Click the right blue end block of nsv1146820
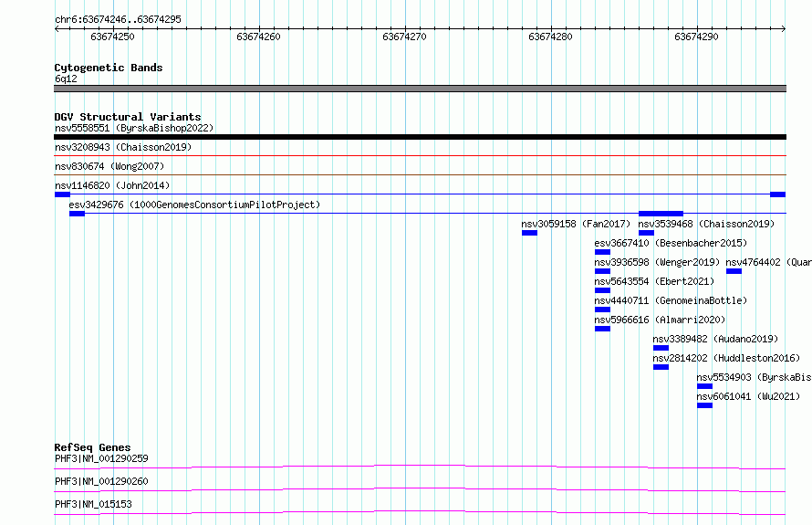Image resolution: width=812 pixels, height=525 pixels. pos(778,194)
